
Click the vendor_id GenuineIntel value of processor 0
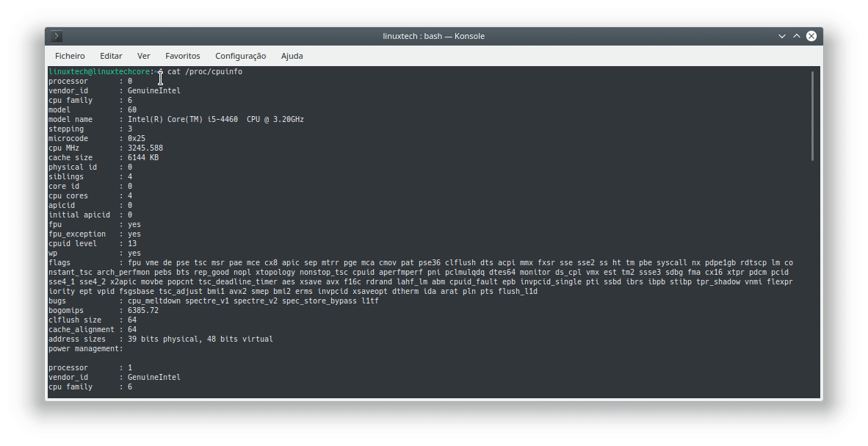(154, 91)
